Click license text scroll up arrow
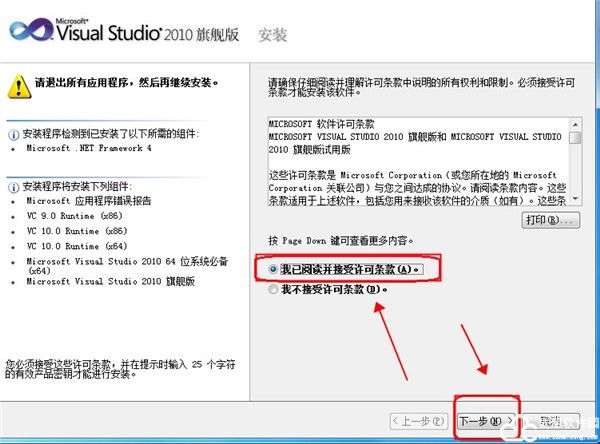 (x=575, y=124)
